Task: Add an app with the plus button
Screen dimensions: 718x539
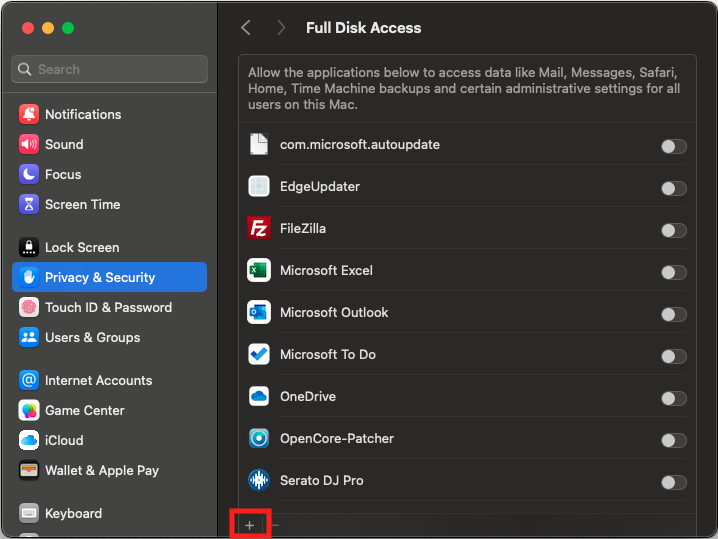Action: coord(250,525)
